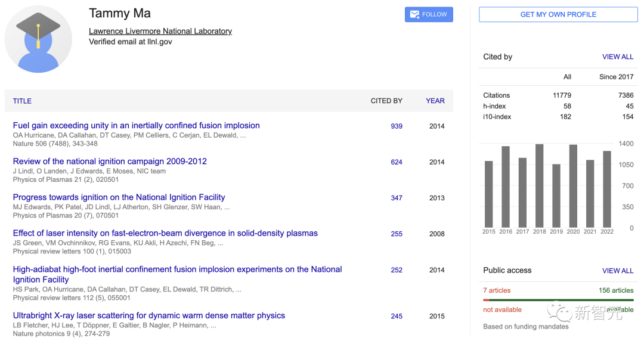Open 'Progress towards ignition' article
Viewport: 644px width, 341px height.
(x=119, y=197)
